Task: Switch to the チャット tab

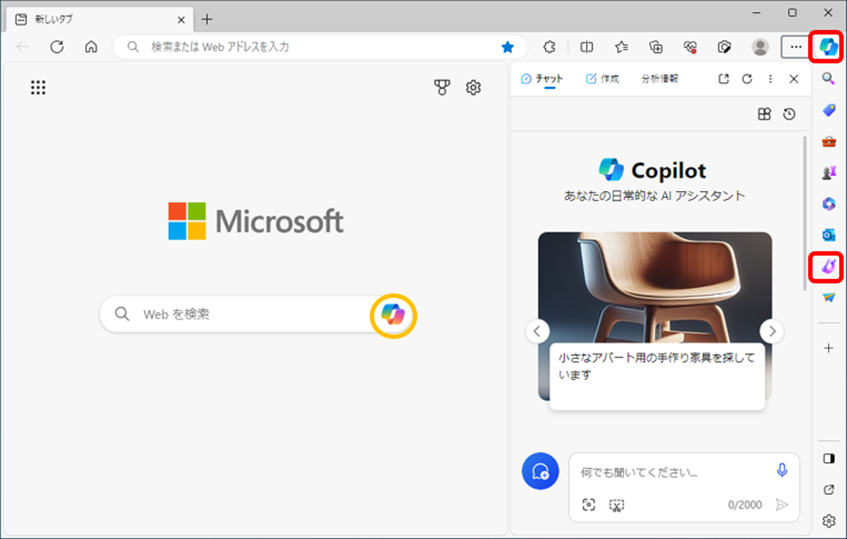Action: tap(542, 79)
